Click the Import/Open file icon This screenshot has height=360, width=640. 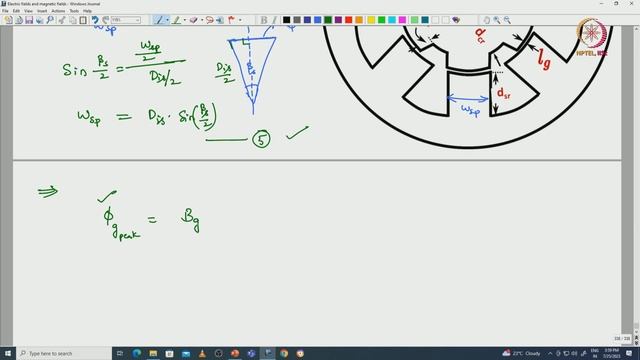[x=19, y=20]
